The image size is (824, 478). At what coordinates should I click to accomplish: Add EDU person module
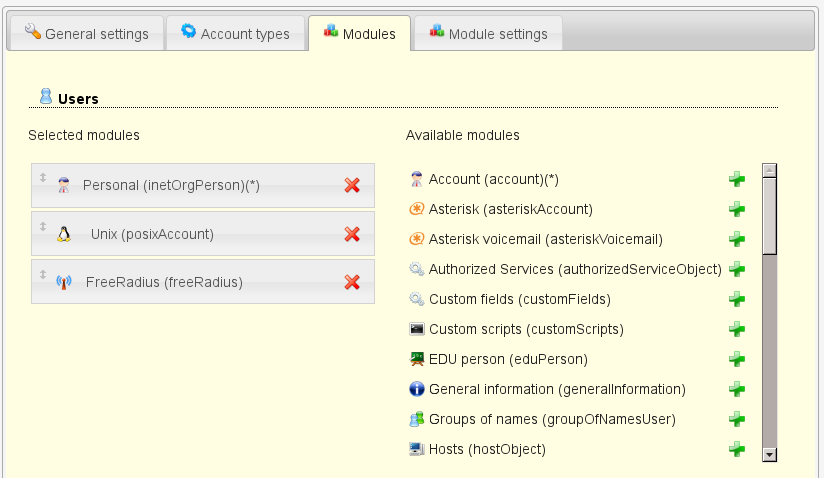click(x=737, y=359)
